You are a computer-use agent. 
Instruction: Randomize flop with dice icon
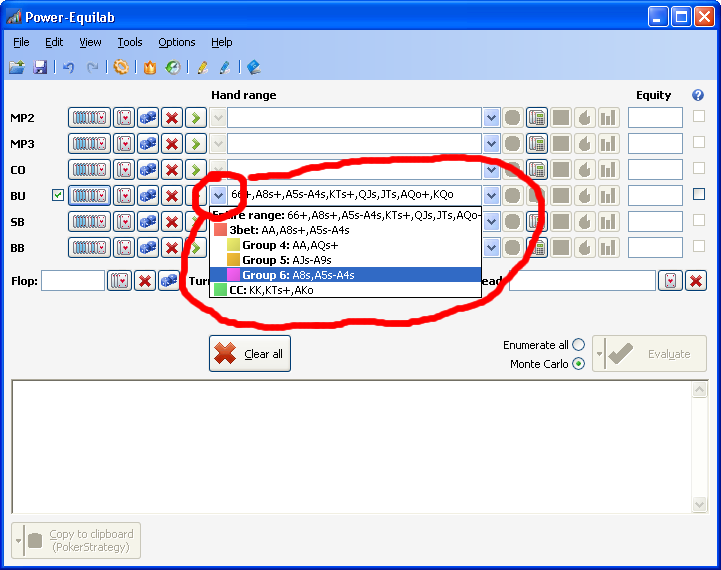[x=169, y=280]
